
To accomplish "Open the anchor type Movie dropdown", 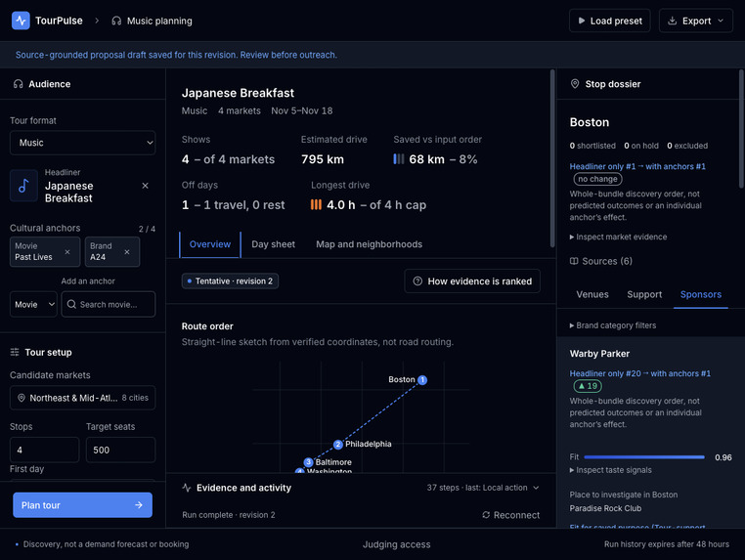I will tap(33, 304).
